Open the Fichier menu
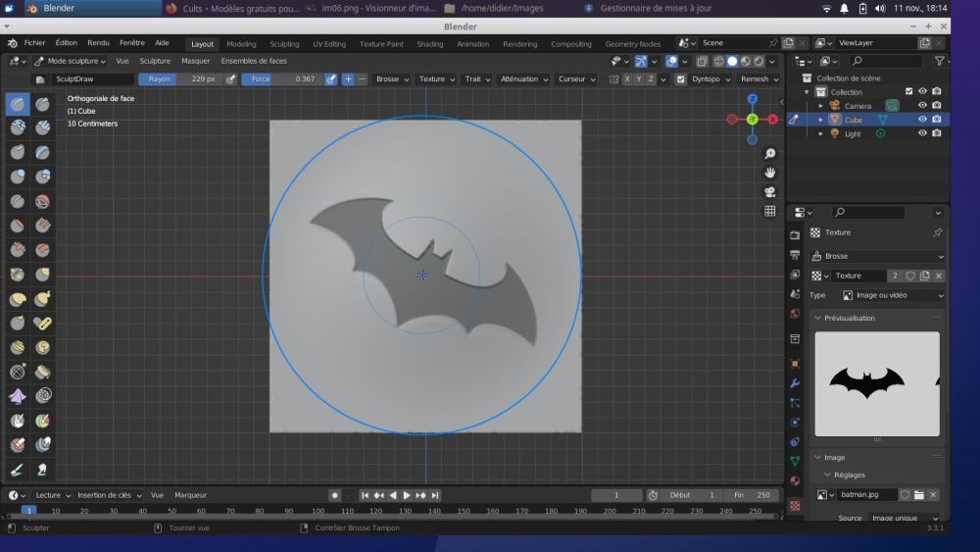Screen dimensions: 980x552 pyautogui.click(x=34, y=43)
